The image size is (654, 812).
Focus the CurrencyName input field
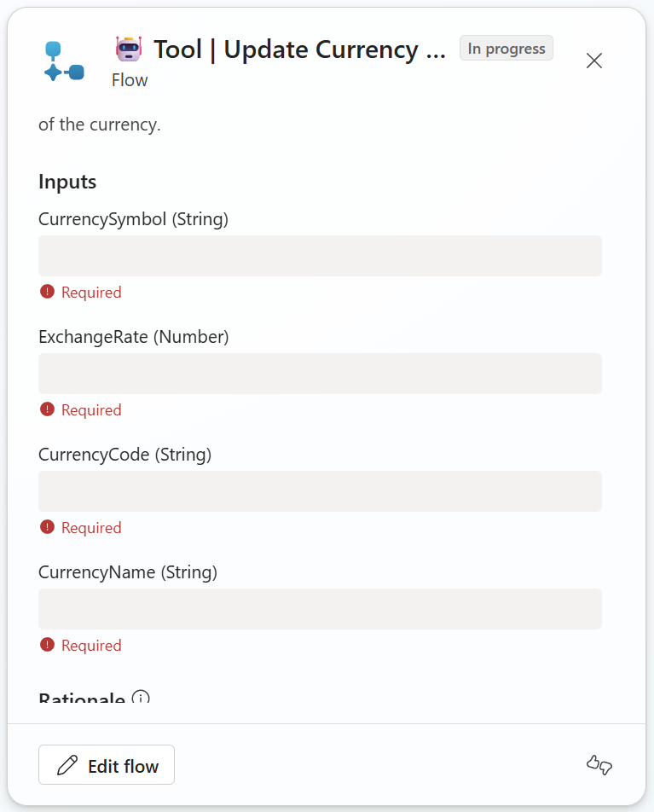coord(320,609)
